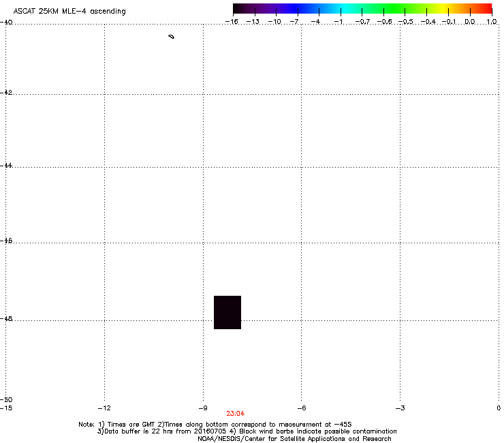Click the colorbar label -0.5

[x=406, y=22]
